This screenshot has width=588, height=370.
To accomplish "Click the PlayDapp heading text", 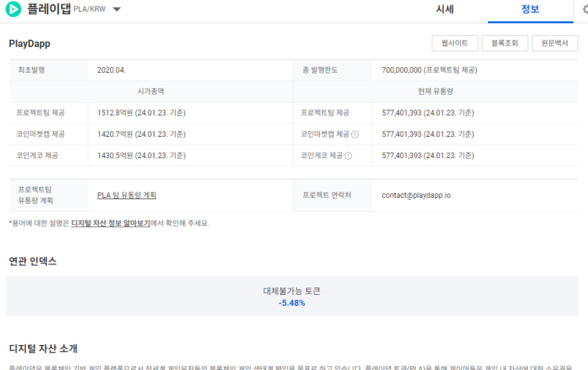I will click(29, 43).
